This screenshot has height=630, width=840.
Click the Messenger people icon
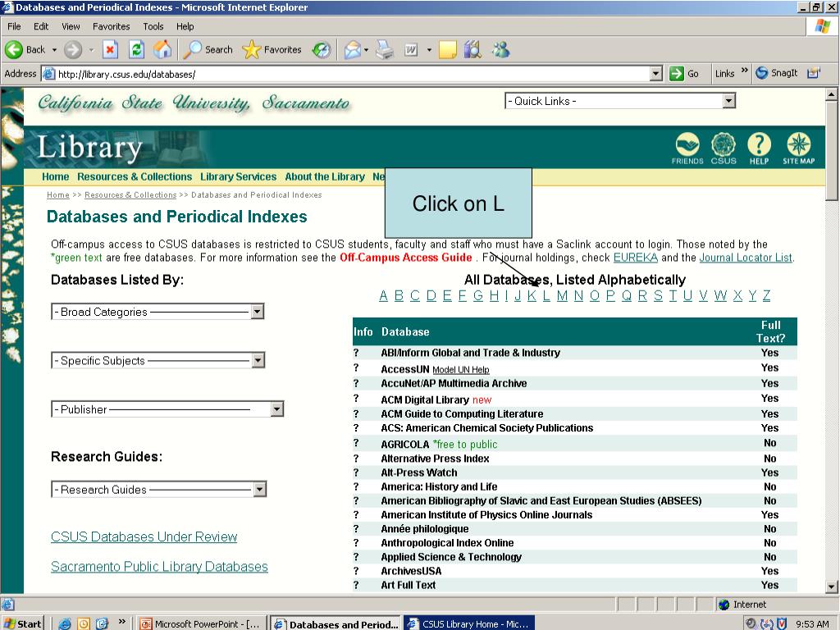[501, 50]
